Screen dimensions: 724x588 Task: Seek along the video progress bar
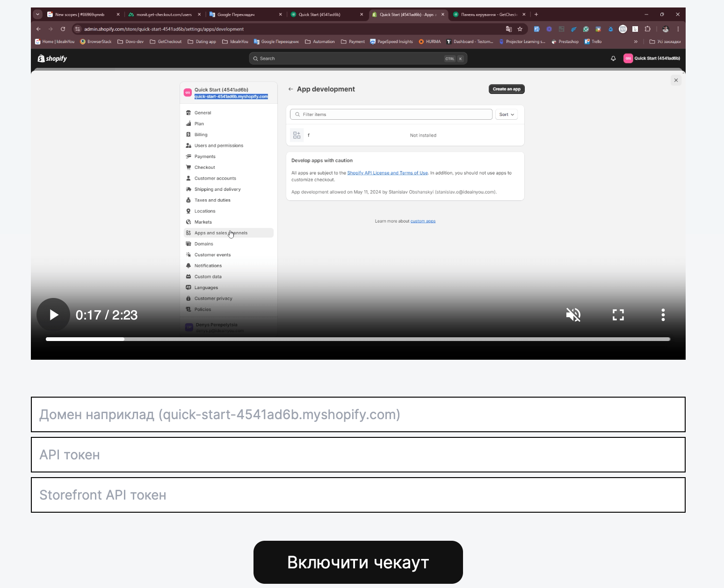(358, 339)
